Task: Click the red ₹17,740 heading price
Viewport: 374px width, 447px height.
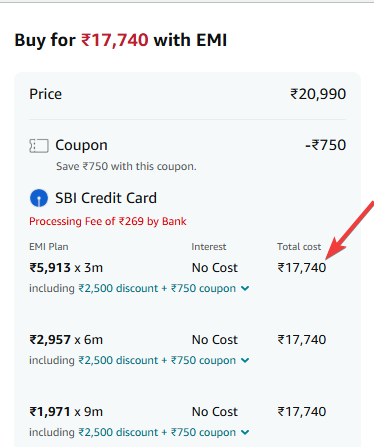Action: [115, 40]
